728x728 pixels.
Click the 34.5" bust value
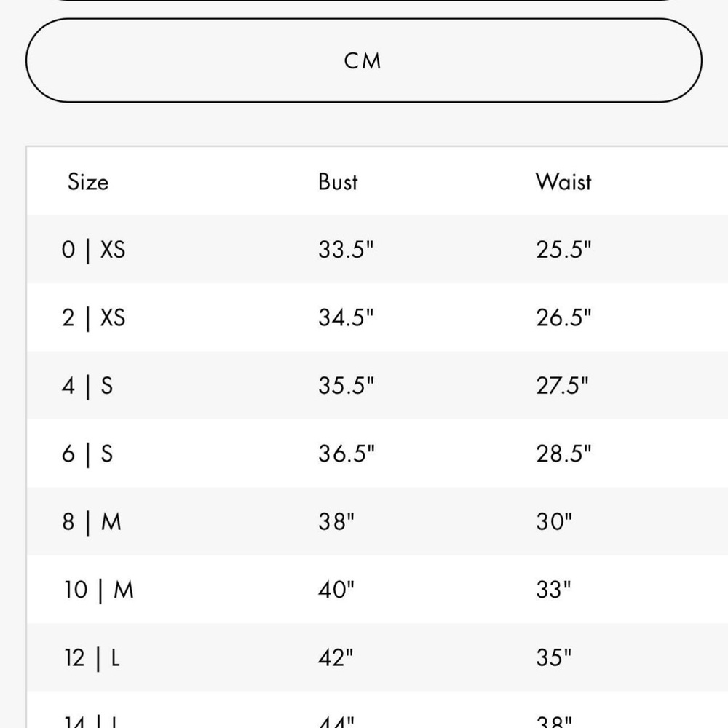click(346, 317)
